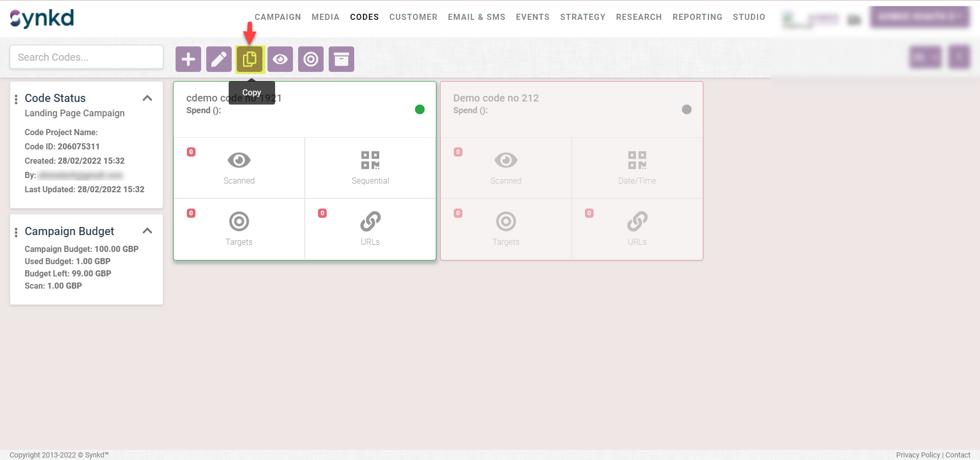Screen dimensions: 980x460
Task: Click the Add new code plus icon
Action: tap(188, 59)
